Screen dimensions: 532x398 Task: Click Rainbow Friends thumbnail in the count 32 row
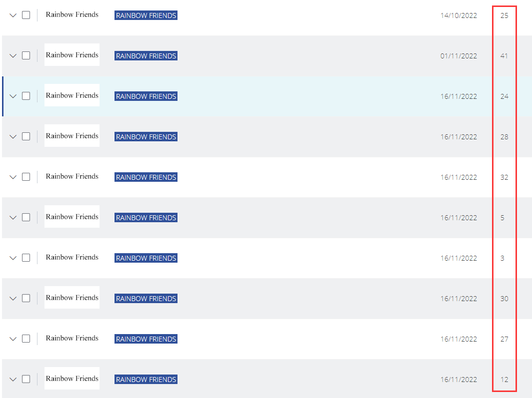click(x=72, y=176)
